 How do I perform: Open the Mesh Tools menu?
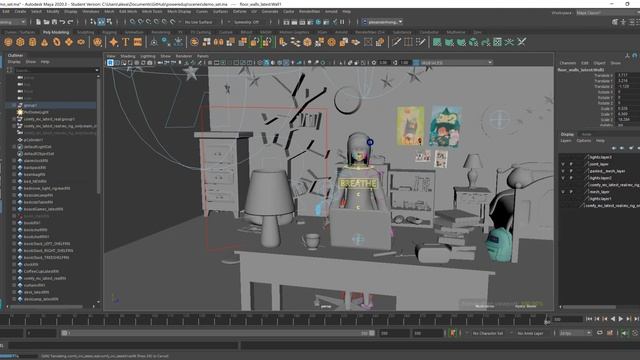(x=152, y=11)
